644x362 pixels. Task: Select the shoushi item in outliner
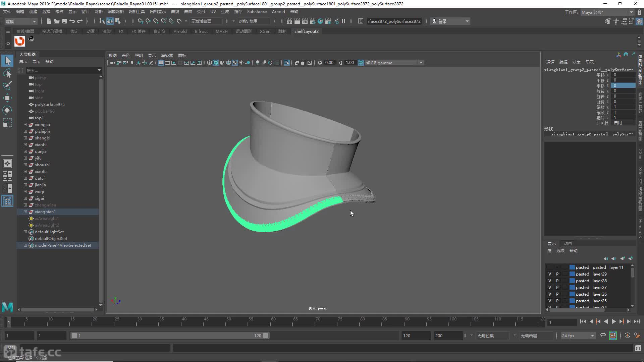pyautogui.click(x=42, y=165)
